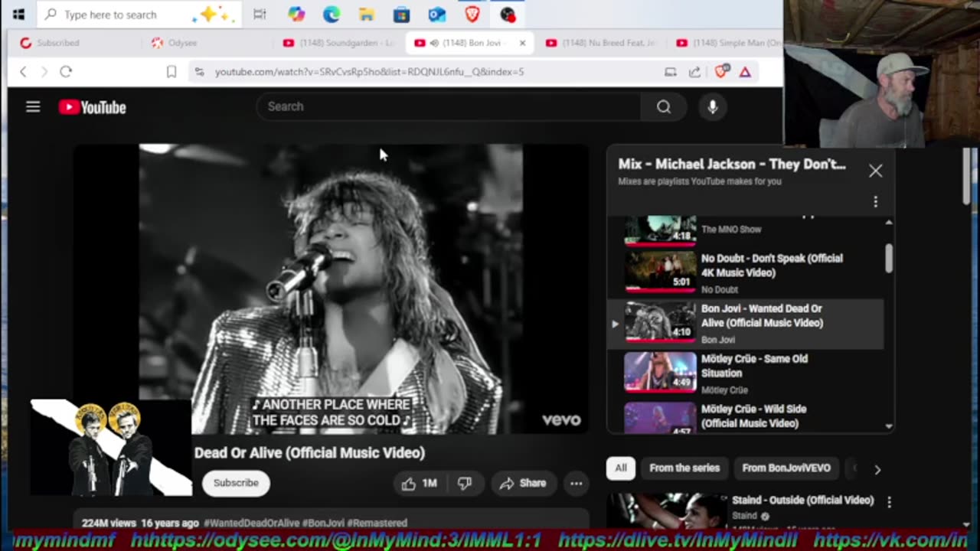Click the Same Old Situation thumbnail
This screenshot has height=551, width=980.
tap(660, 373)
